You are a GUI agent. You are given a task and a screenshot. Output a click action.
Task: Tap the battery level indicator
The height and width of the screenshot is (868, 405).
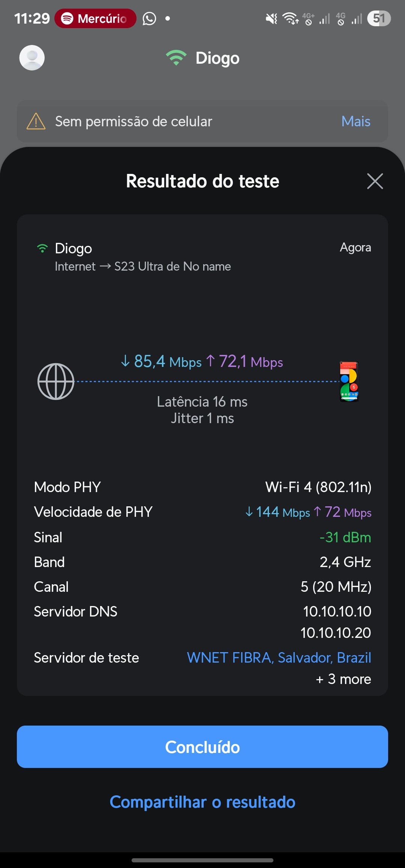[x=379, y=18]
